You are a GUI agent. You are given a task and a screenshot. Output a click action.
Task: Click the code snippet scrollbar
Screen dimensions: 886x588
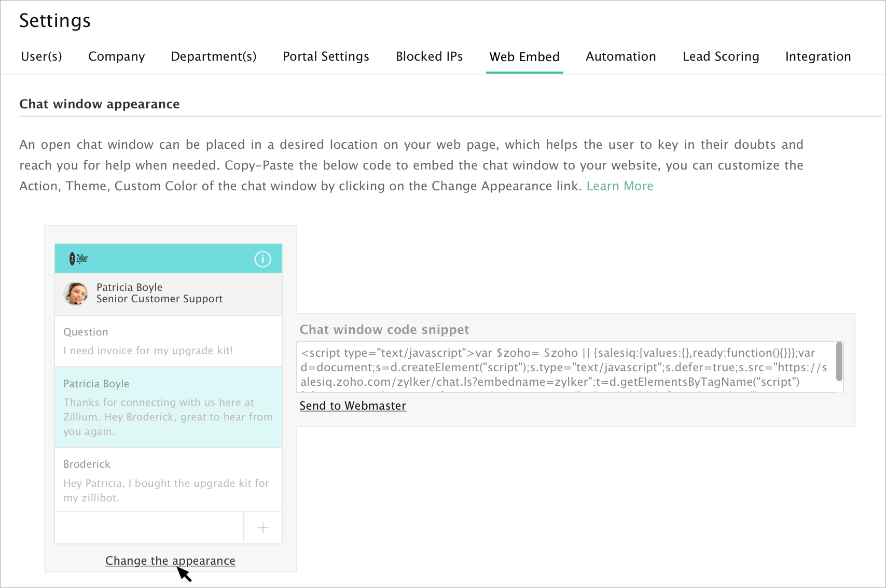[x=839, y=362]
